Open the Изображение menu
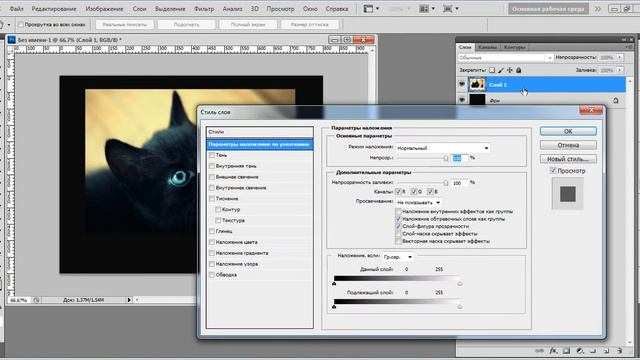Image resolution: width=640 pixels, height=360 pixels. [x=104, y=9]
